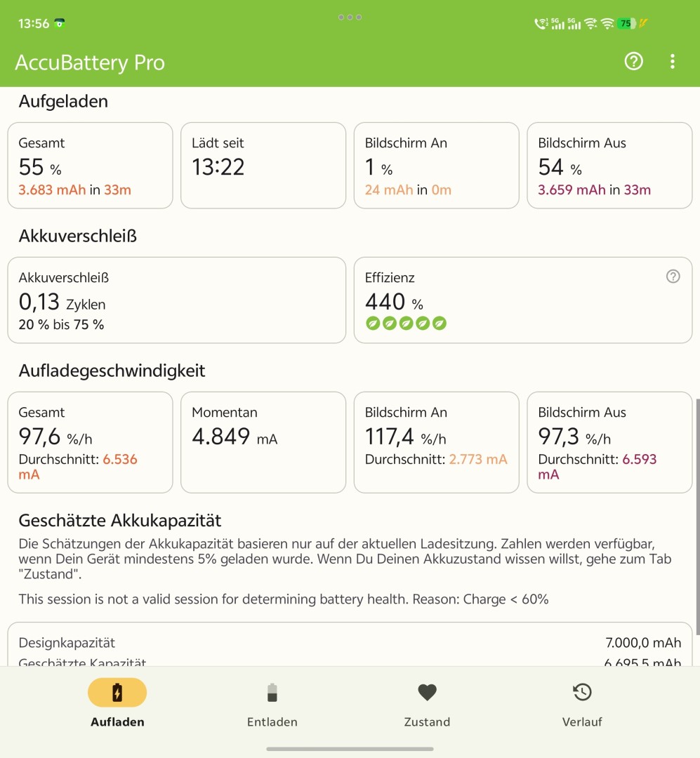Tap the green leaf efficiency rating icons
Image resolution: width=700 pixels, height=758 pixels.
406,324
